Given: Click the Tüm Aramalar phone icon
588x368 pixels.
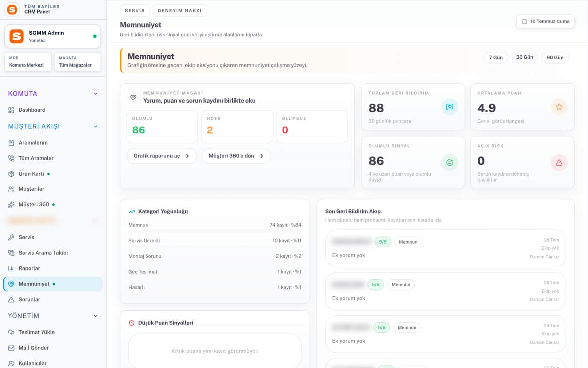Looking at the screenshot, I should [11, 158].
